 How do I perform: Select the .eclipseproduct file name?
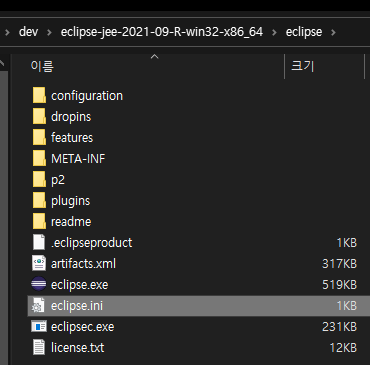[91, 243]
